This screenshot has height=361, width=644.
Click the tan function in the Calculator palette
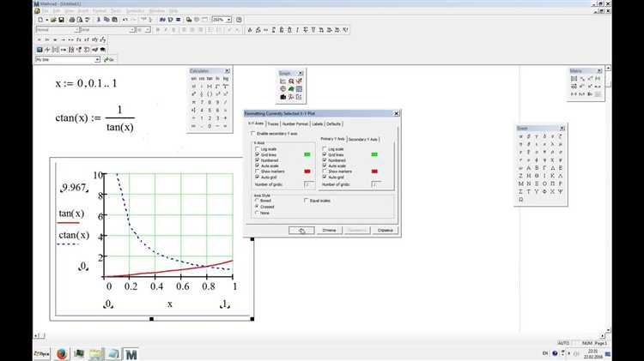coord(210,78)
